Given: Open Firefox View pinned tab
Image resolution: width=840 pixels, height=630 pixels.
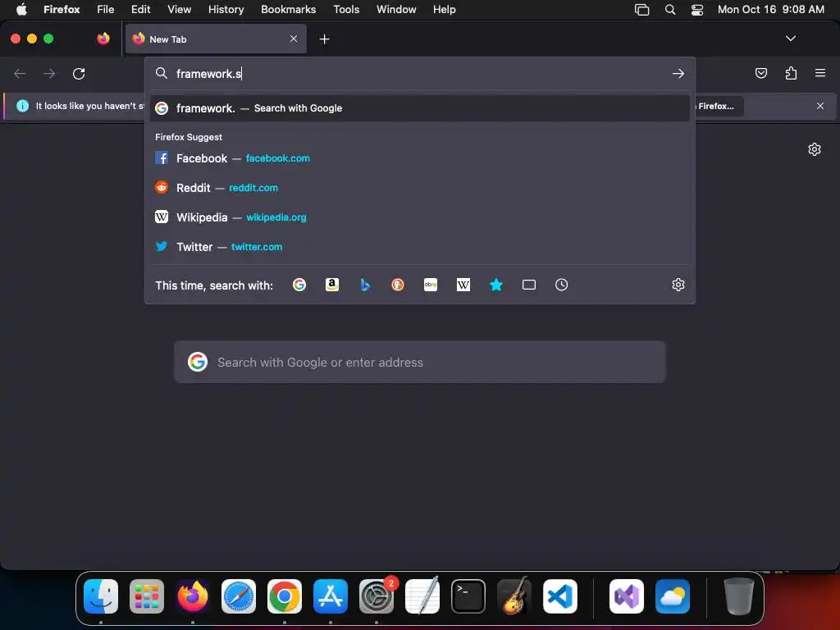Looking at the screenshot, I should (x=103, y=39).
